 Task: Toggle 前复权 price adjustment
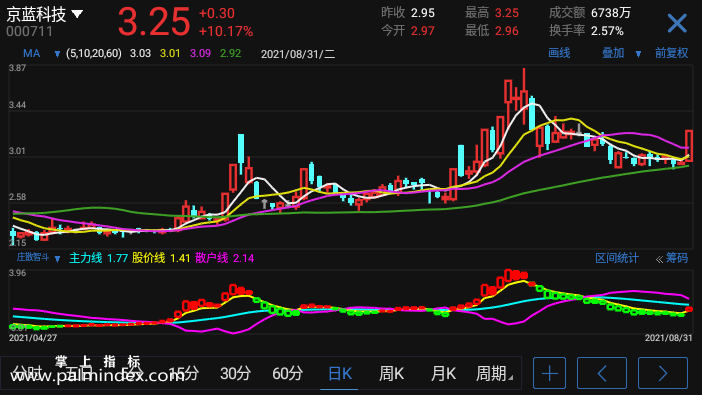pos(672,53)
